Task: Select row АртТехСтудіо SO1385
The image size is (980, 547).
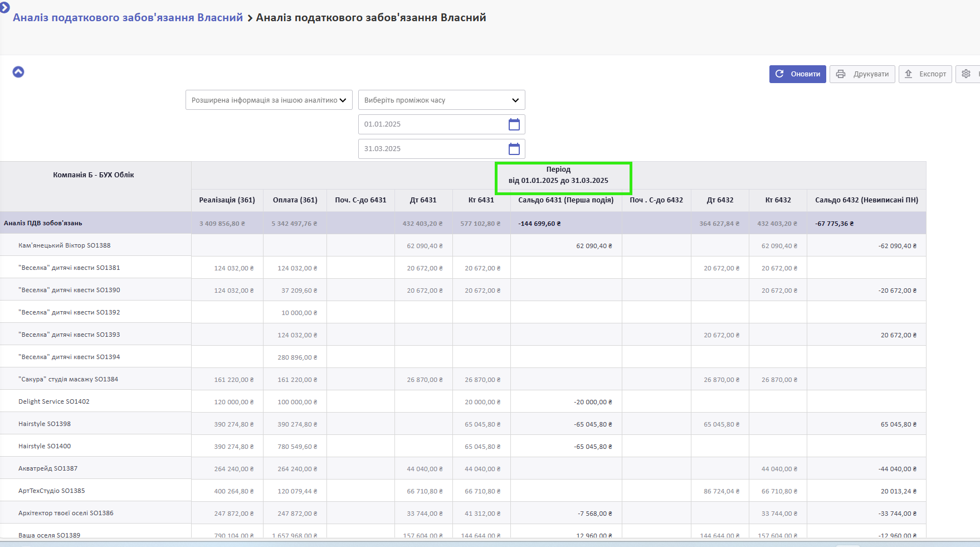Action: pyautogui.click(x=463, y=491)
